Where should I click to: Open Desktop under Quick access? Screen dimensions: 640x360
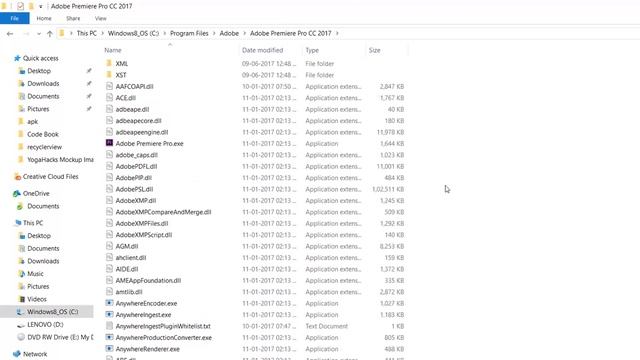(39, 71)
